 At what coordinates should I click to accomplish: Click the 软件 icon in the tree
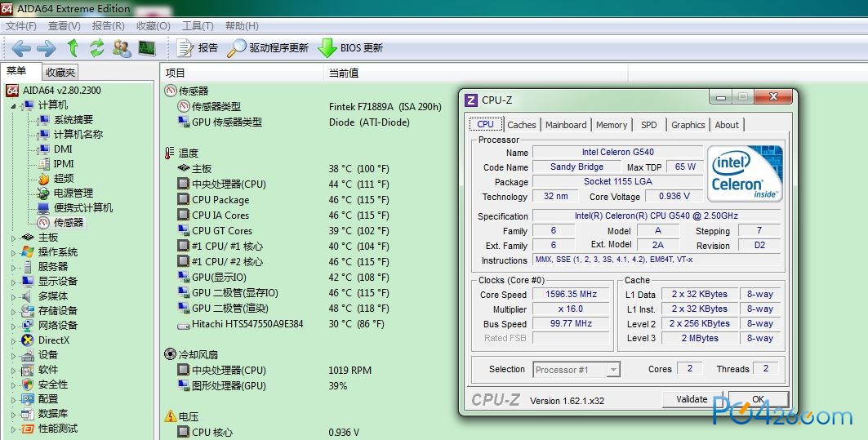(x=28, y=370)
